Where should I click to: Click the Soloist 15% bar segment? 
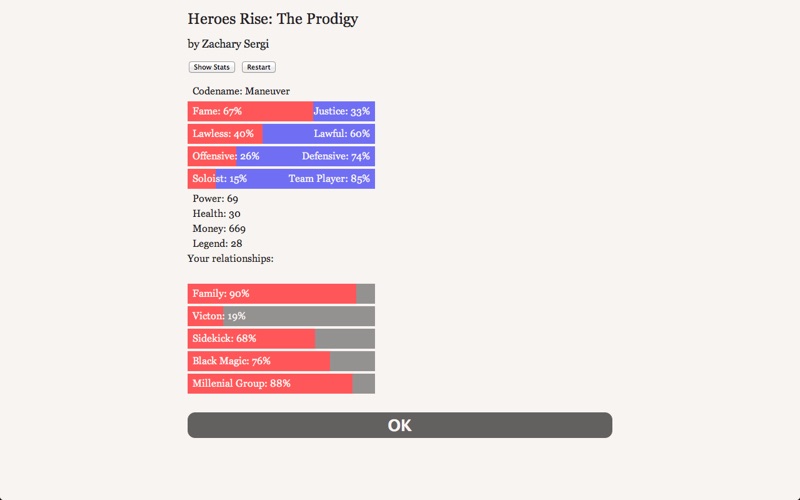tap(201, 179)
